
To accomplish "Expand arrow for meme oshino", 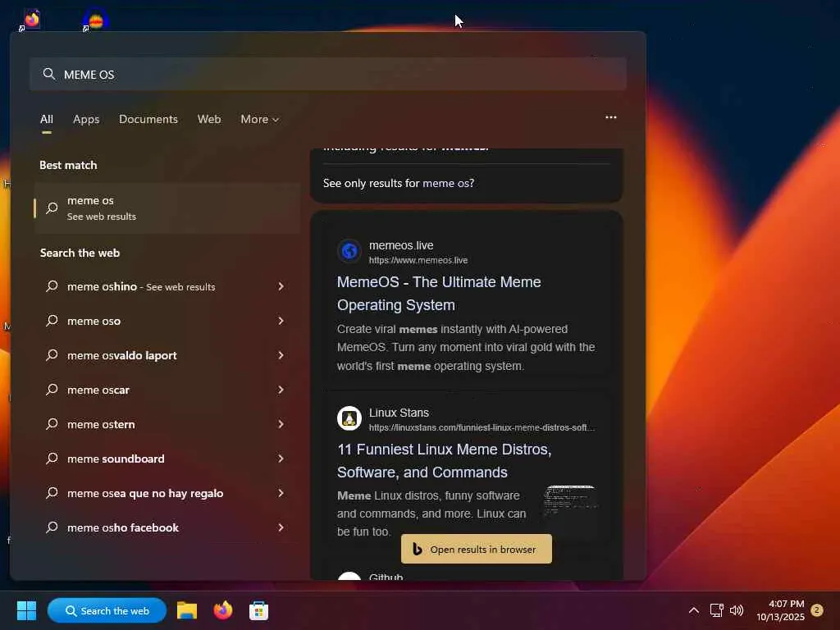I will [x=281, y=286].
